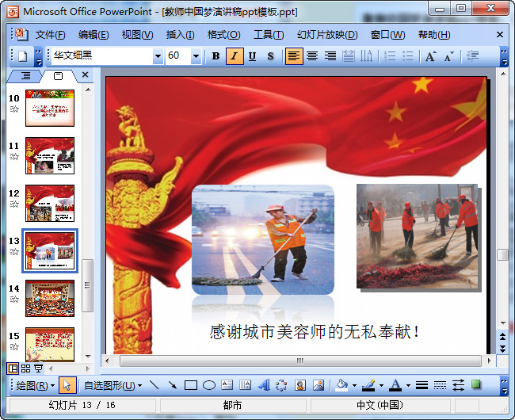The width and height of the screenshot is (515, 420).
Task: Select the Line drawing tool
Action: (154, 385)
